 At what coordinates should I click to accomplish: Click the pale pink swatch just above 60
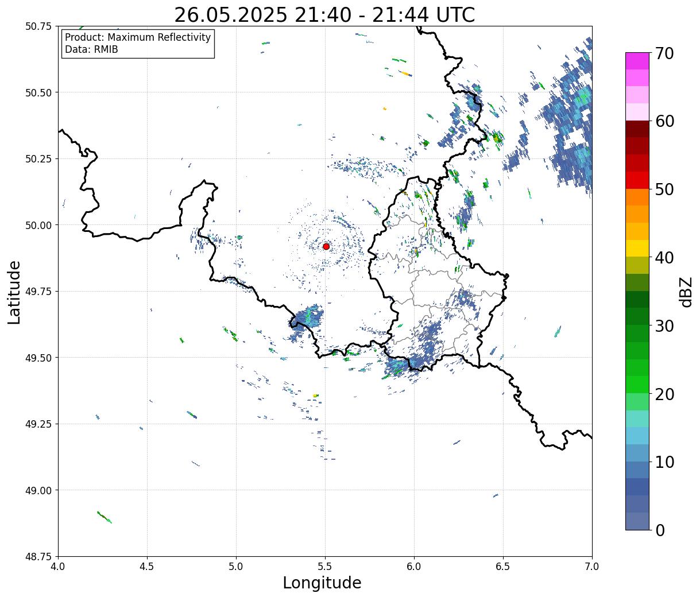point(637,112)
